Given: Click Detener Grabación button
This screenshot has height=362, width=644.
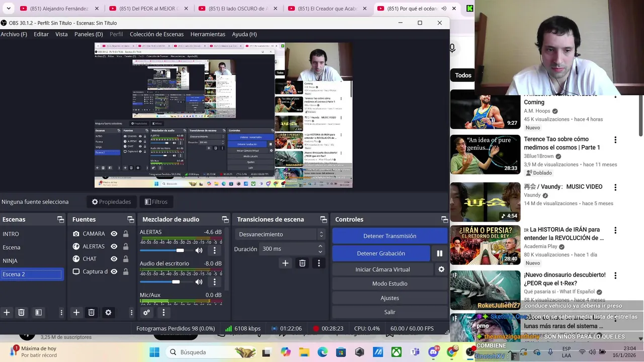Looking at the screenshot, I should (381, 253).
